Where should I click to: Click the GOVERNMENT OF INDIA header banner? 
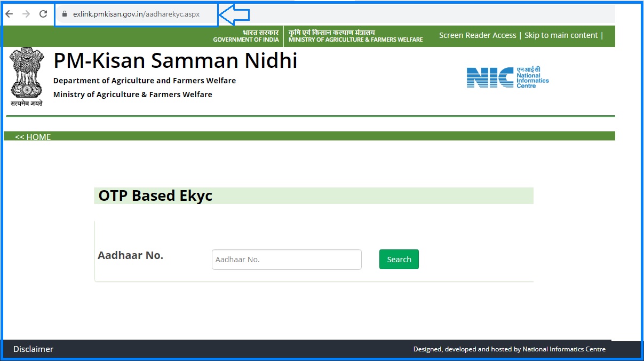[246, 36]
